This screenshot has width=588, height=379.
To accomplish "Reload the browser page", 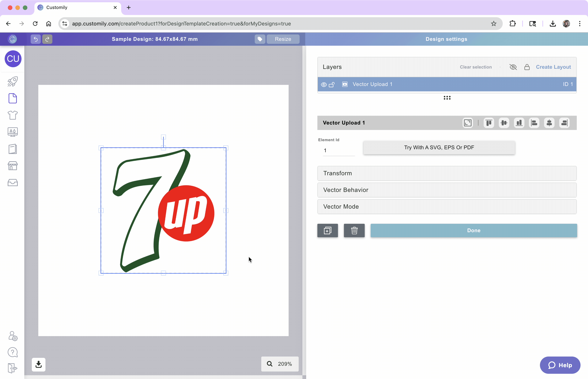I will tap(35, 24).
